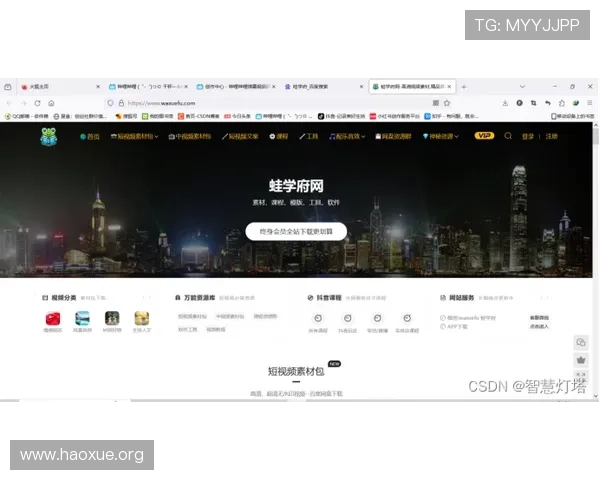Open the 工具 nav item
600x480 pixels.
[309, 136]
